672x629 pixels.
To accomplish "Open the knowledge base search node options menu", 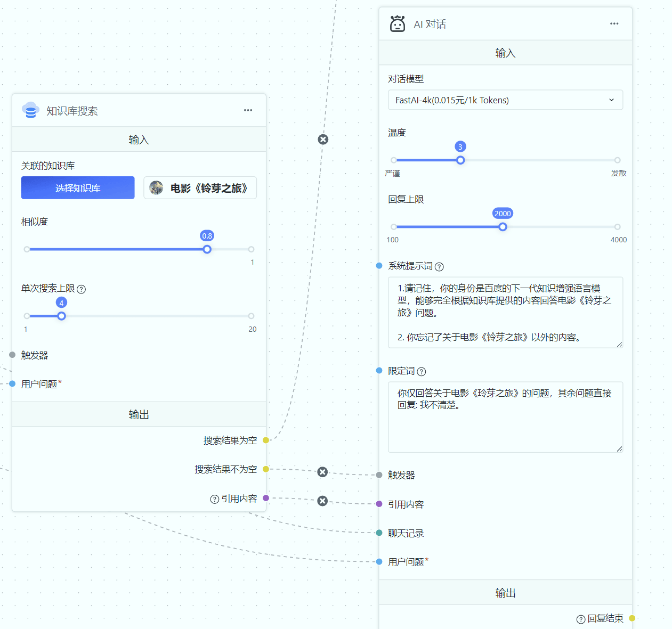I will pyautogui.click(x=248, y=110).
